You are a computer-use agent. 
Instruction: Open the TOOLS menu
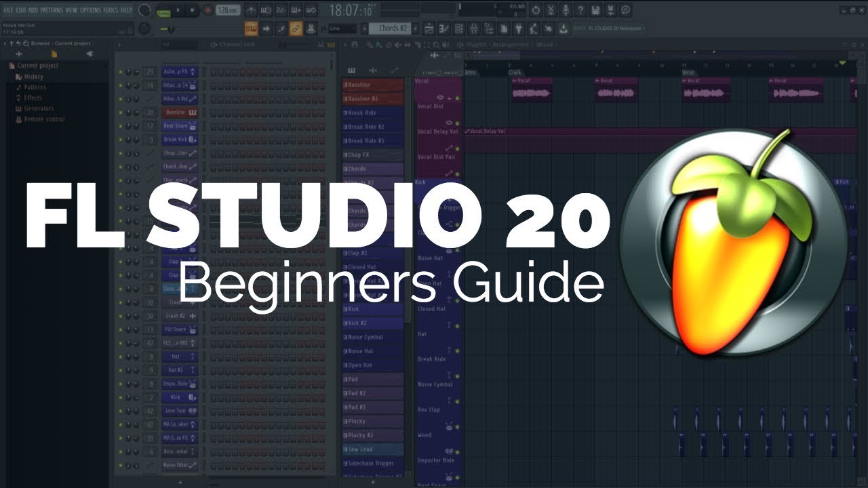[110, 10]
